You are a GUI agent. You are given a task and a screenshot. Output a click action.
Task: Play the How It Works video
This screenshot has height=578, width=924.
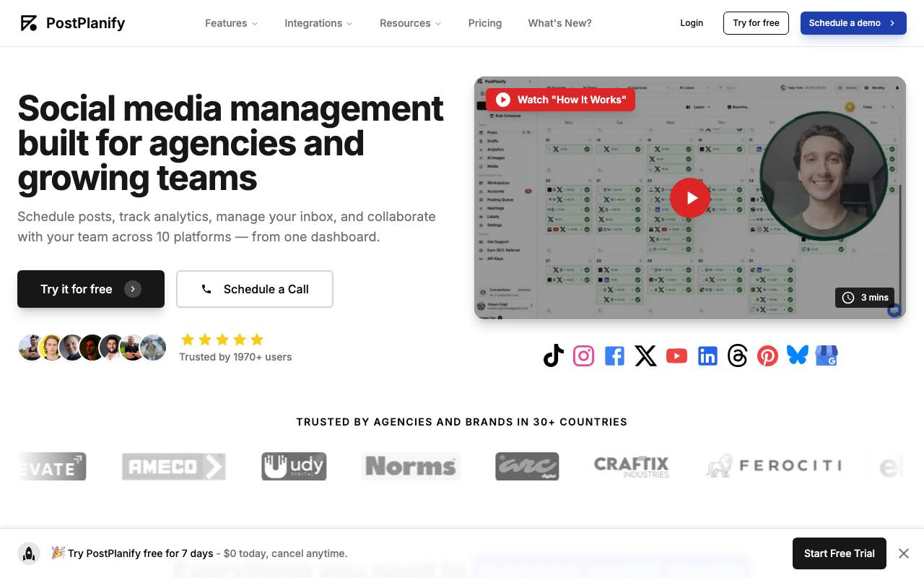[x=690, y=197]
